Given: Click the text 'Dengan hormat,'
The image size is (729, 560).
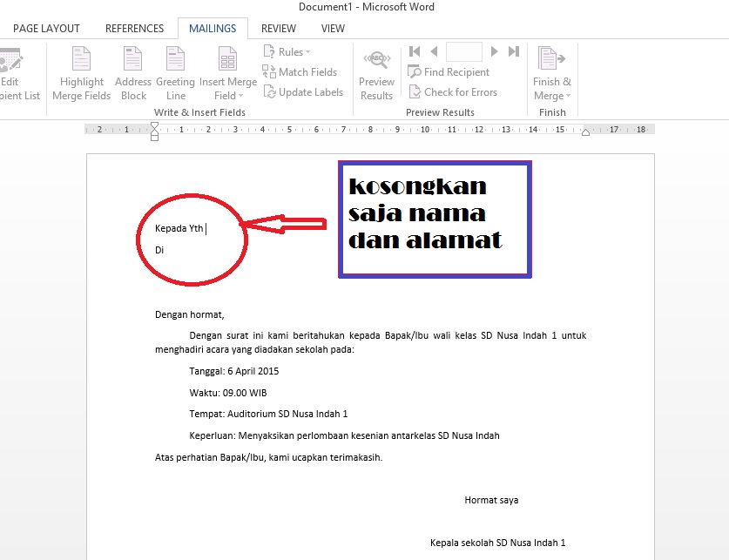Looking at the screenshot, I should pos(190,314).
